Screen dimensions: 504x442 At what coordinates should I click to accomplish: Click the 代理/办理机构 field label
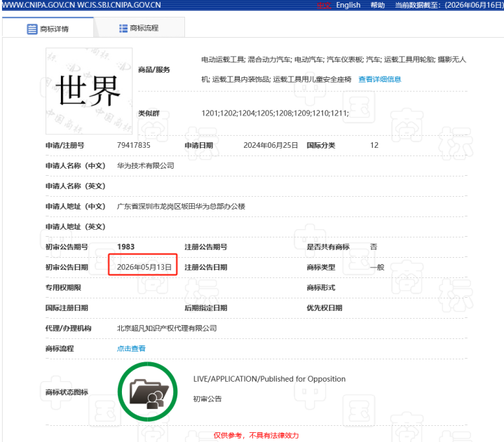[x=68, y=329]
